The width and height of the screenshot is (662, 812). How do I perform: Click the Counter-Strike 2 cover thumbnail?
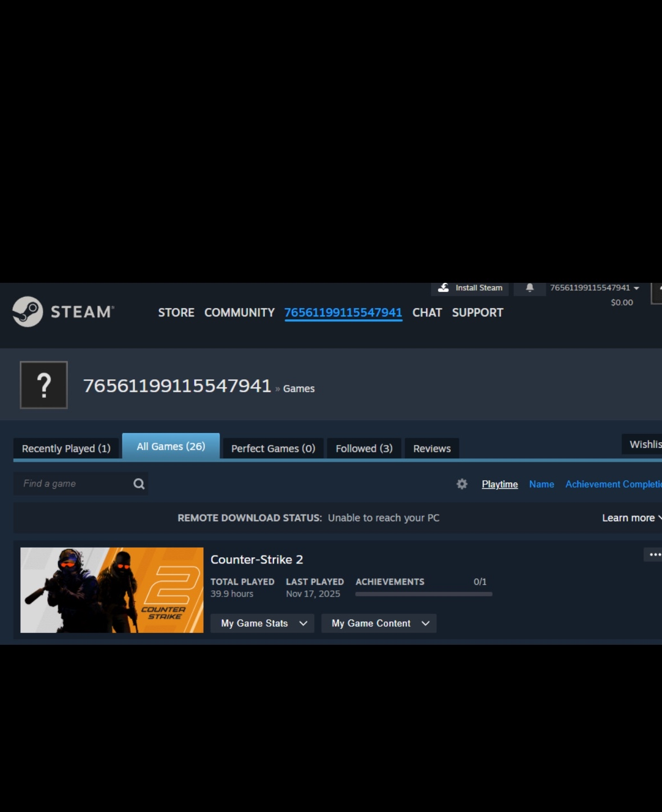(x=112, y=590)
